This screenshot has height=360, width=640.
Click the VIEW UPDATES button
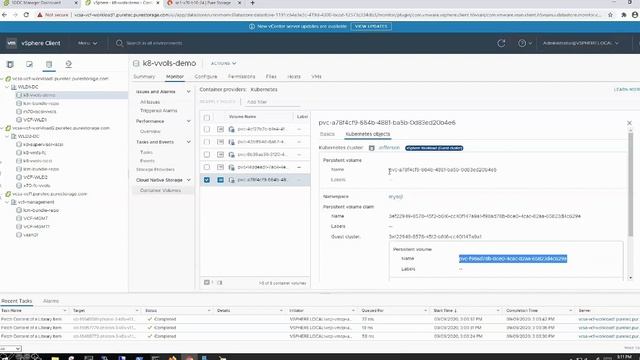(371, 26)
